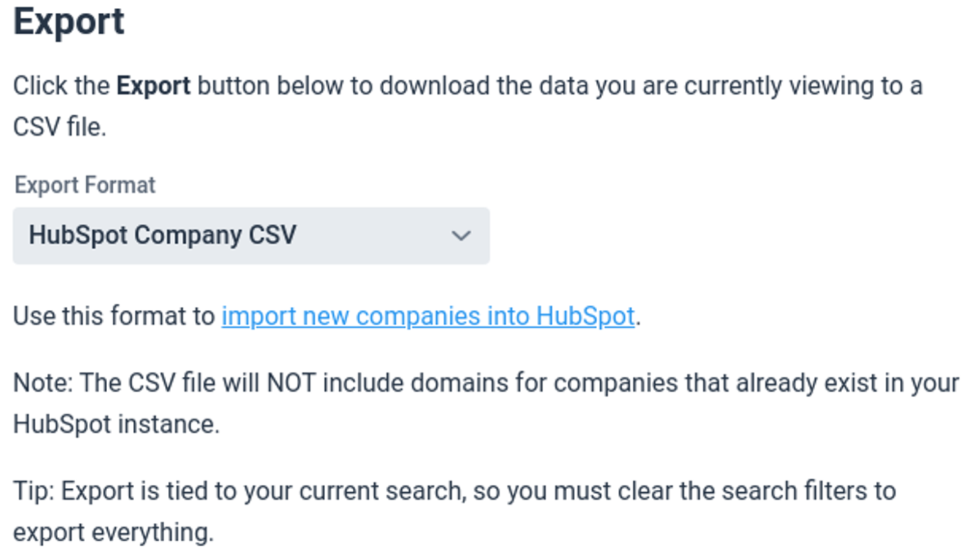Click the word Export in the instructions

point(154,85)
